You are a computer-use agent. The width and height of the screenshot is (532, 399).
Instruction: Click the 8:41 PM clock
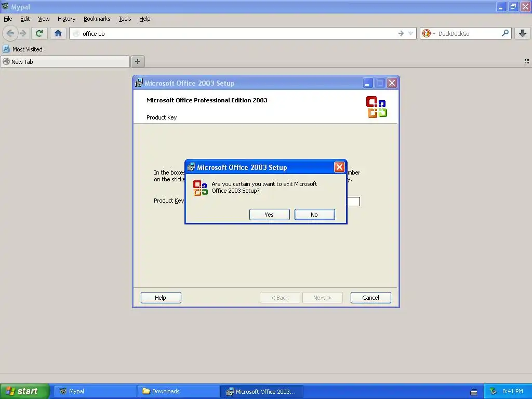point(513,391)
